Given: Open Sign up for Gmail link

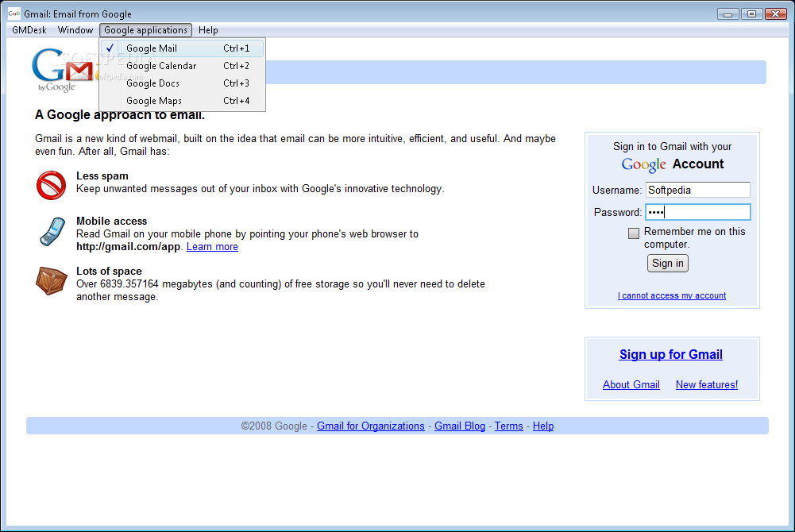Looking at the screenshot, I should click(x=671, y=355).
